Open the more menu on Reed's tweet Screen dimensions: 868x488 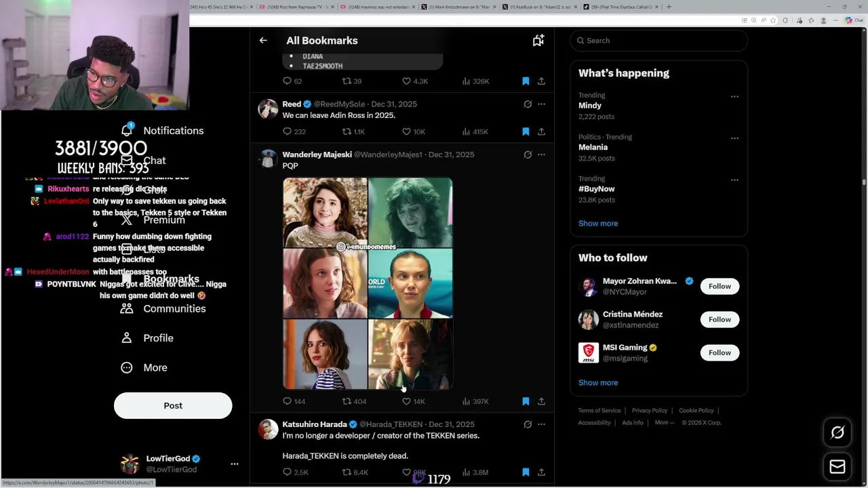(541, 104)
